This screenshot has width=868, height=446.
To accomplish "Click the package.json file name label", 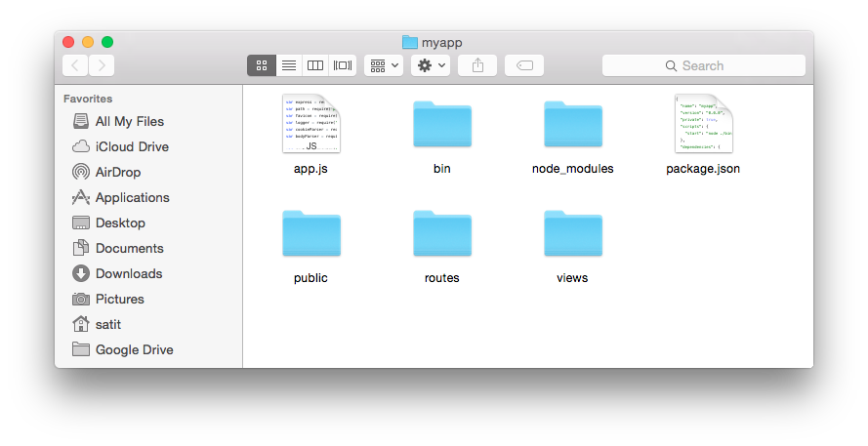I will pos(703,169).
